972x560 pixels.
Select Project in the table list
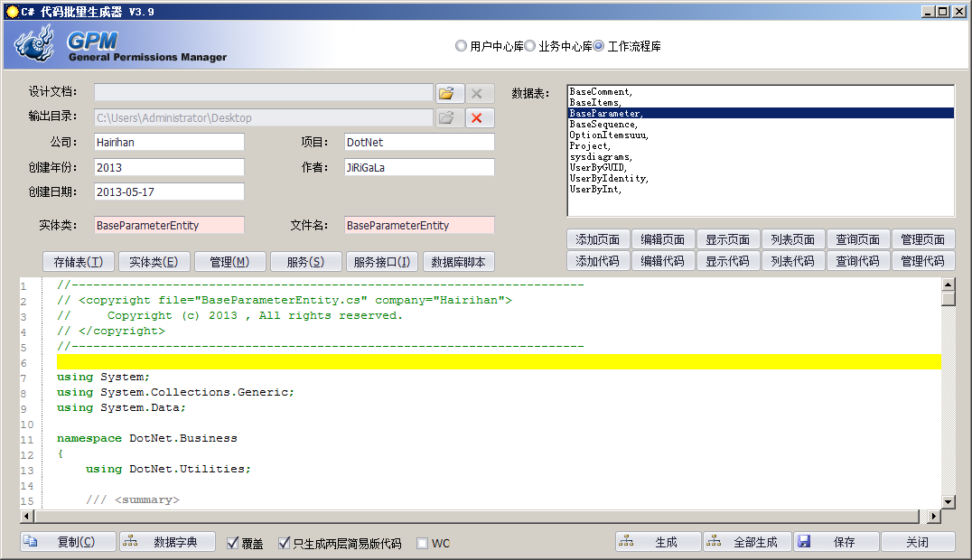pyautogui.click(x=761, y=145)
